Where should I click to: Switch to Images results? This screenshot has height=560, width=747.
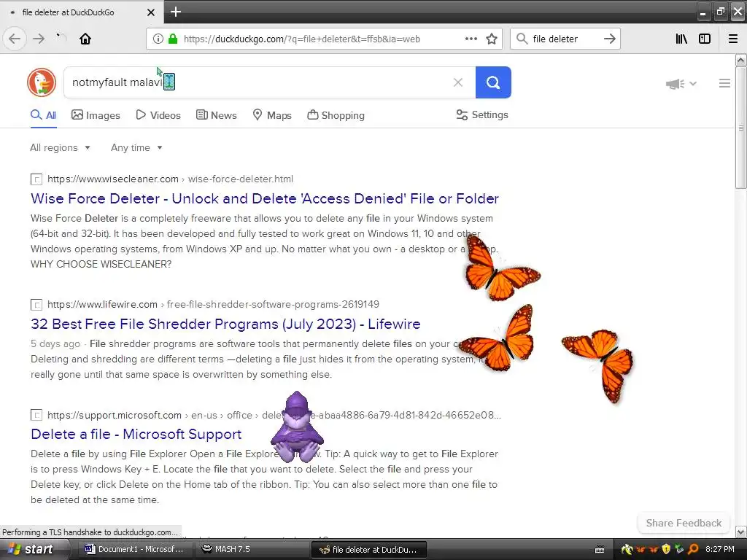click(x=96, y=115)
